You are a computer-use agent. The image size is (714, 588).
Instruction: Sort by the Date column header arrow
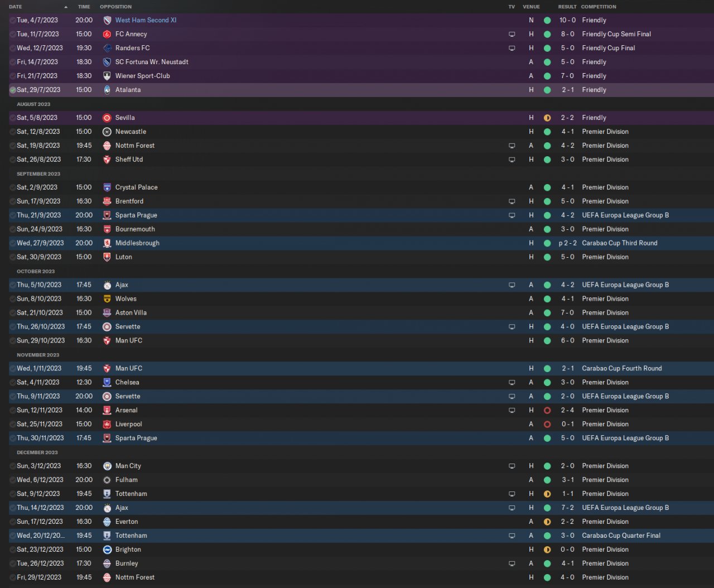point(66,7)
